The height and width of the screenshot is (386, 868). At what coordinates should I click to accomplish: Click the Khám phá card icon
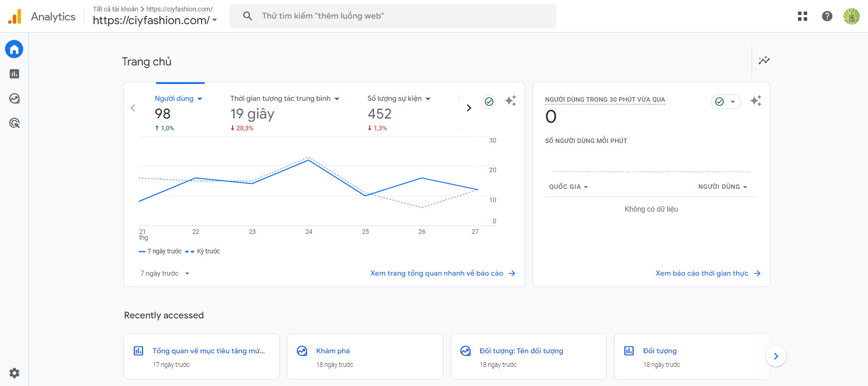[x=302, y=351]
